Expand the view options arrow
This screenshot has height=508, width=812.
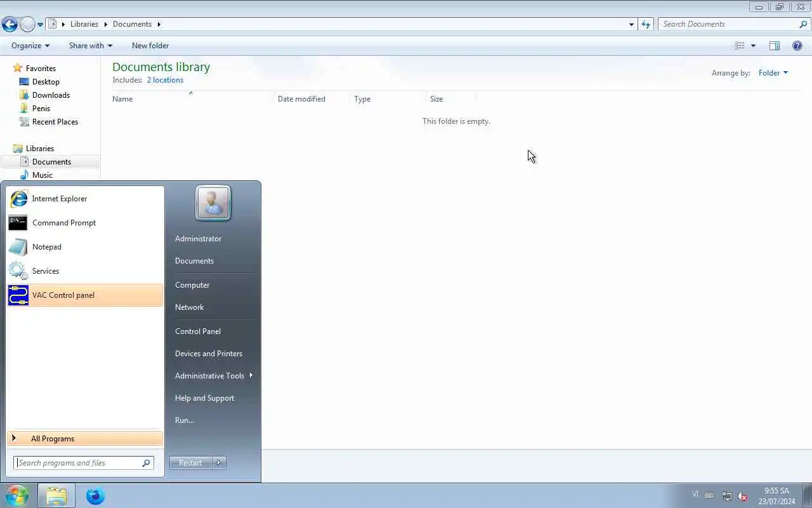[754, 46]
